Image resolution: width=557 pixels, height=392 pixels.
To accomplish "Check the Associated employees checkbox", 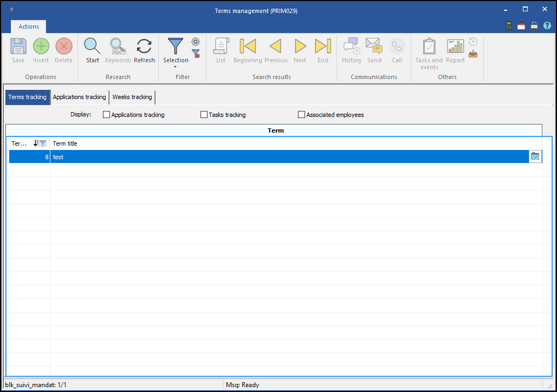I will point(302,115).
